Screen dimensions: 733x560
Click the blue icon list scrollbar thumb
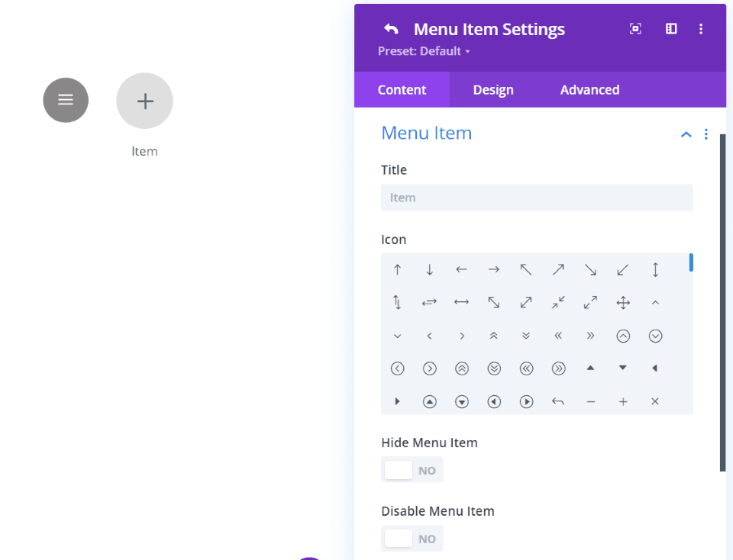click(691, 262)
